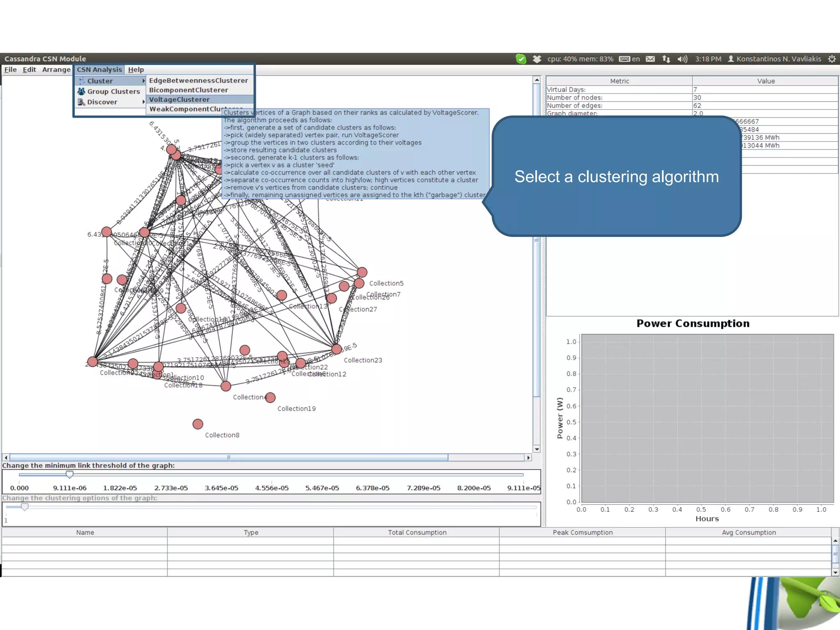Select the Collection23 graph node

(x=337, y=349)
